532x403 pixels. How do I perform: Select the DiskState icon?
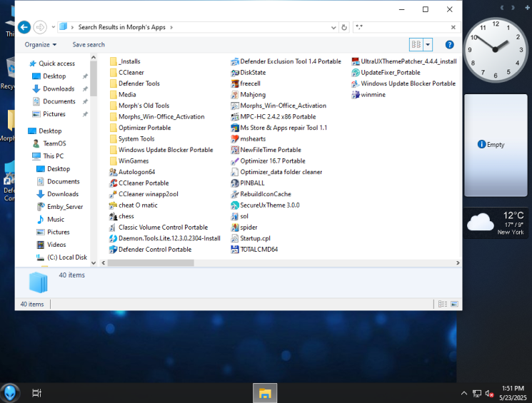tap(235, 73)
